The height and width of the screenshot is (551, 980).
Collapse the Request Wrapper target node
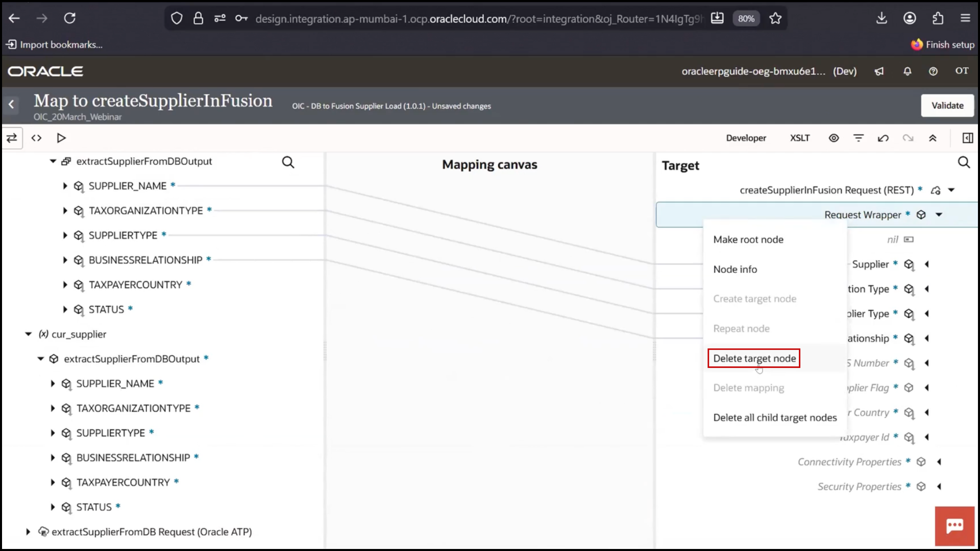[x=939, y=215]
